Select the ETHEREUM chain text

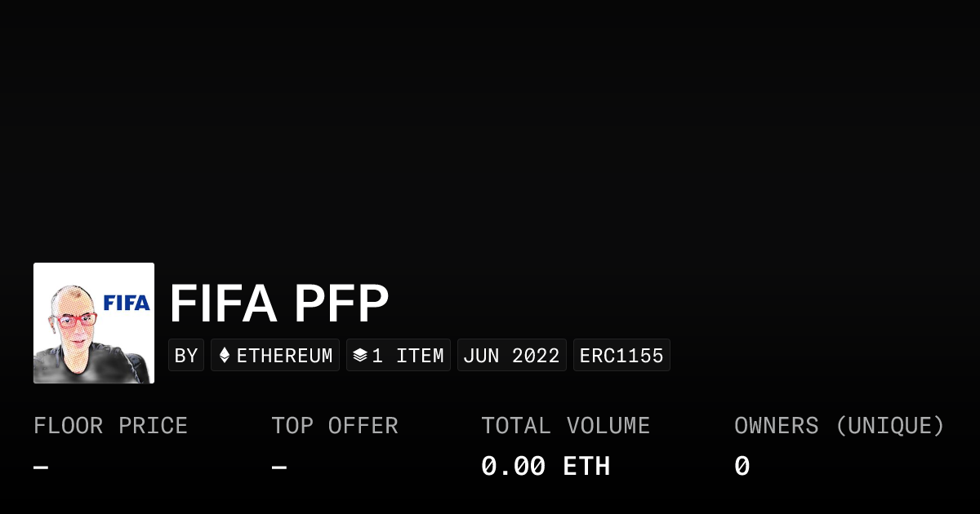point(284,356)
